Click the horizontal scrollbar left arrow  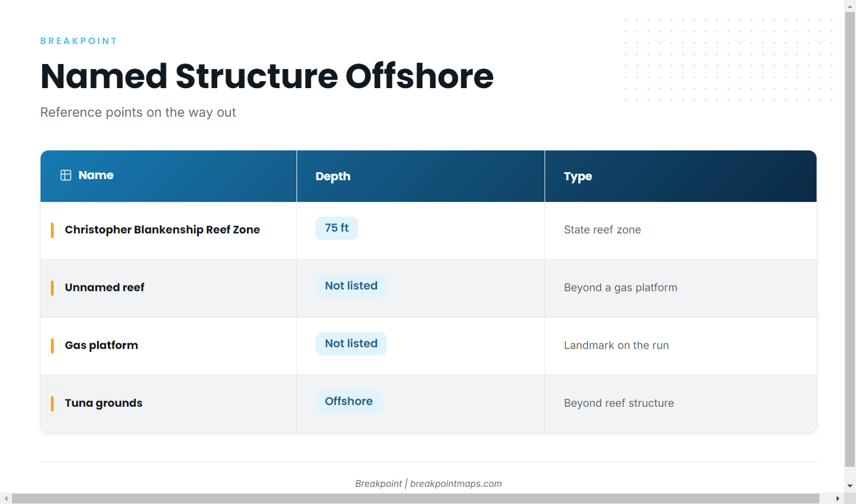tap(6, 498)
